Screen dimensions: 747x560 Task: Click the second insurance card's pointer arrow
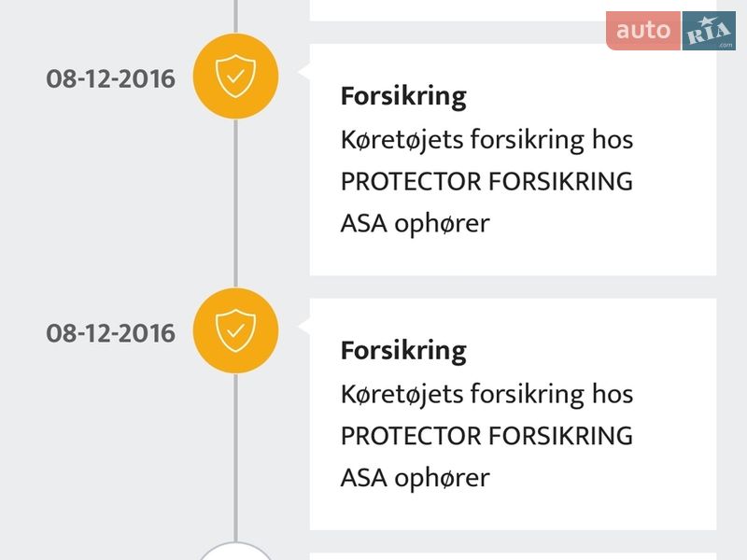click(x=303, y=327)
